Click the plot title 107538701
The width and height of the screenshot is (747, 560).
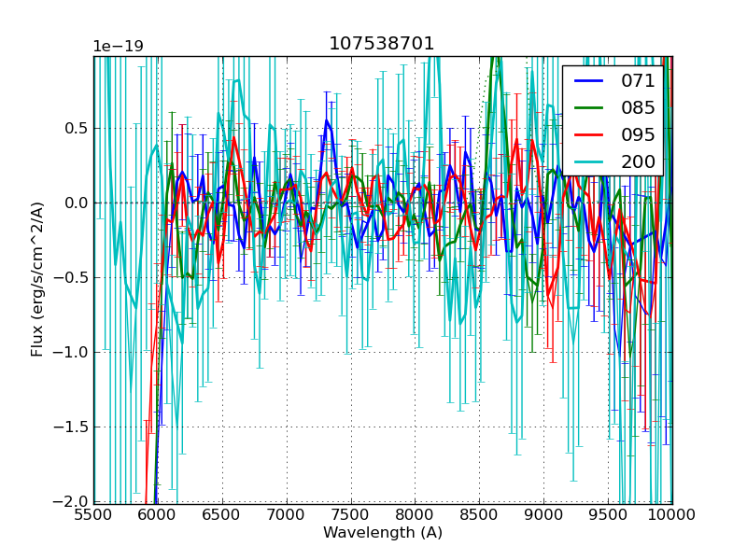(x=382, y=44)
